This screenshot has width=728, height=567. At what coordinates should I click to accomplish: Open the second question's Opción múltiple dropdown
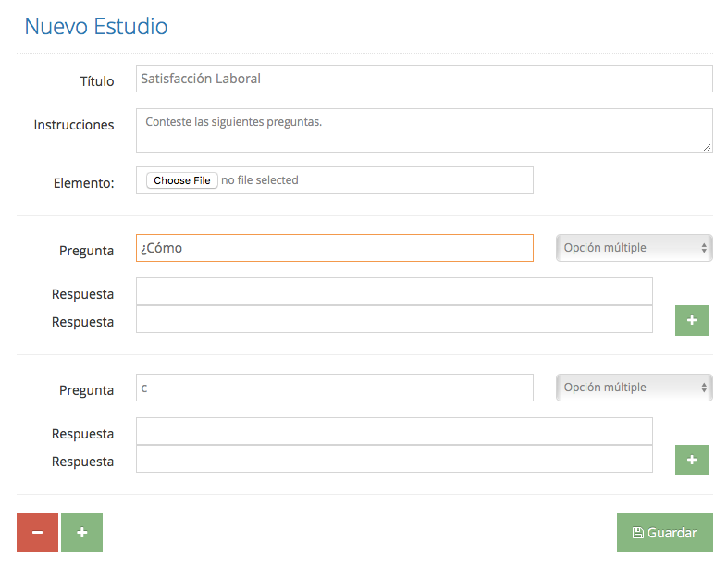[635, 388]
